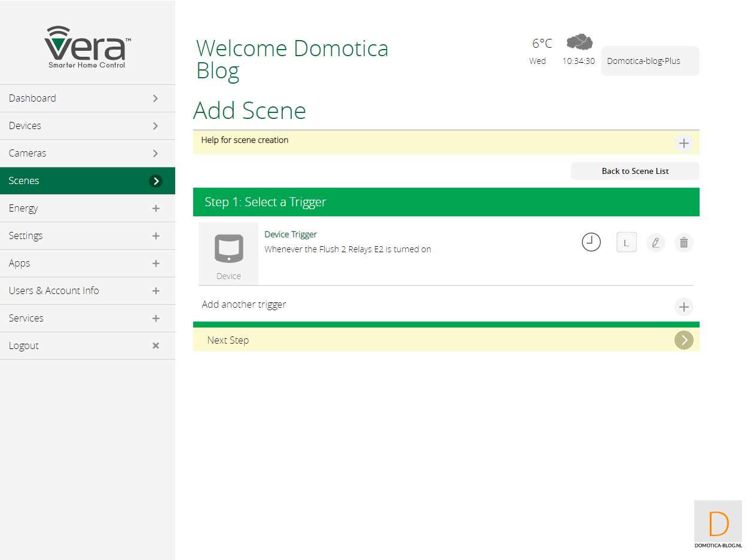Open the Luup code L icon
This screenshot has width=754, height=560.
[x=626, y=243]
